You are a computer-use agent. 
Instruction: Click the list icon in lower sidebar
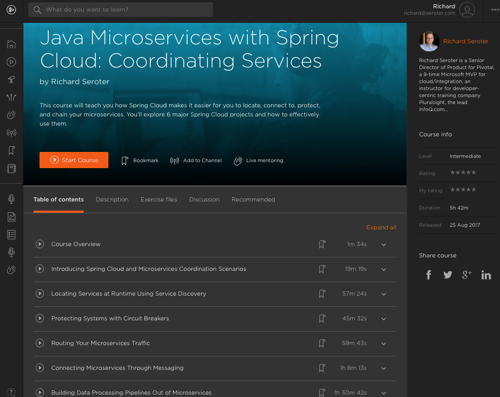click(11, 235)
